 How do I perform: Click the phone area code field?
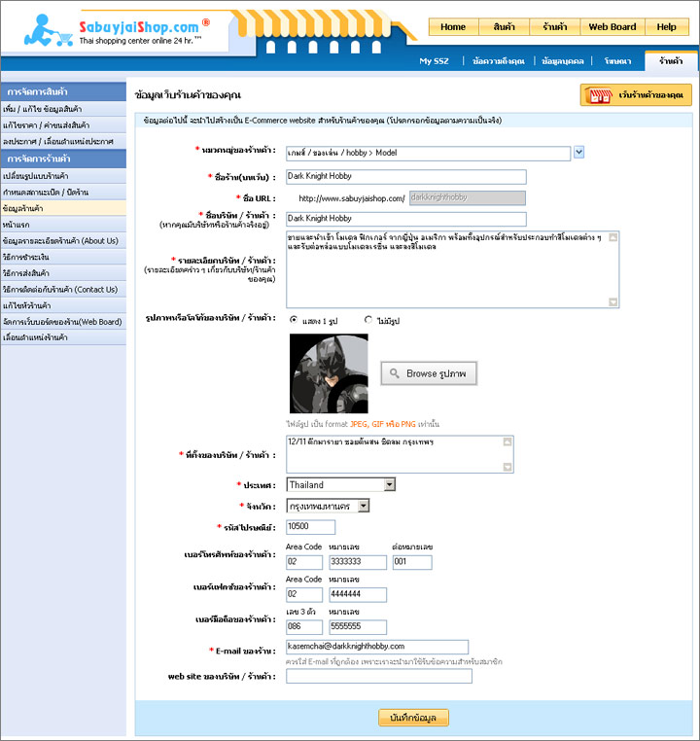tap(304, 562)
